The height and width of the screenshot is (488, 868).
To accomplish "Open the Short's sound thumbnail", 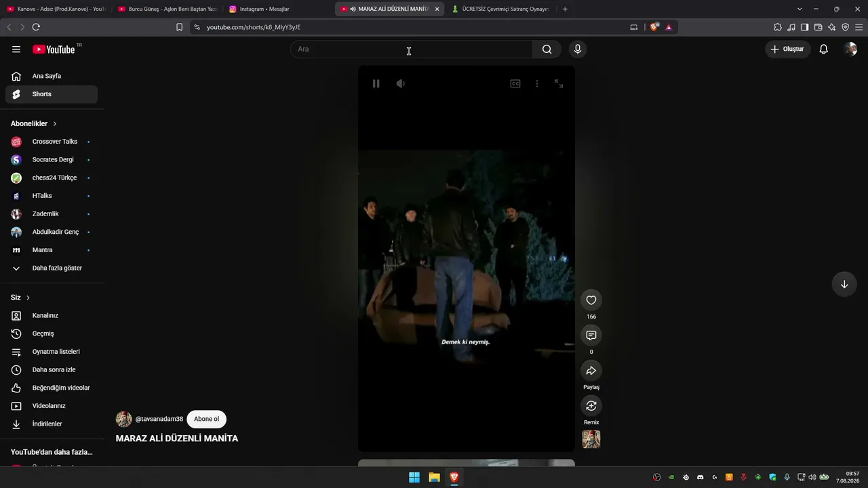I will [x=591, y=439].
